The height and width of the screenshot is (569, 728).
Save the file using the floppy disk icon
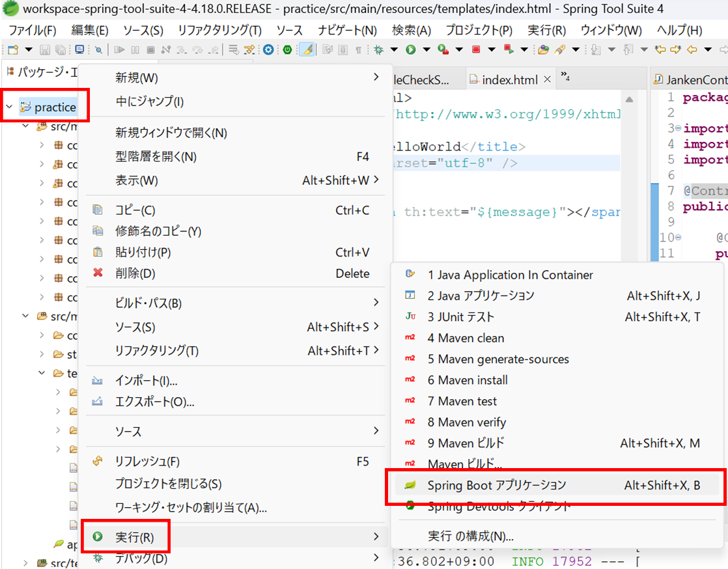pos(45,49)
